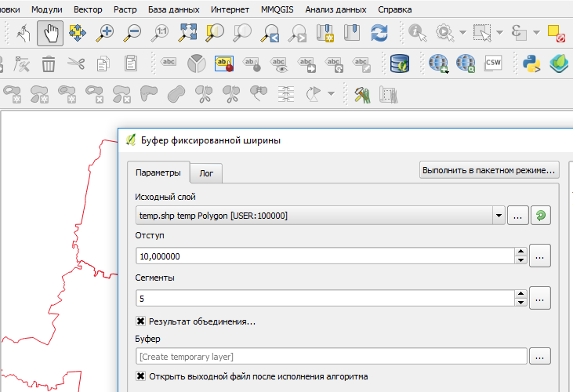Open the DB Manager database icon
Screen dimensions: 573x392
tap(401, 63)
